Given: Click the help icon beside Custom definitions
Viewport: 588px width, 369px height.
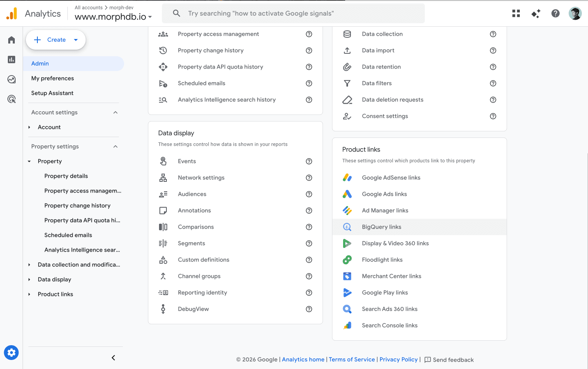Looking at the screenshot, I should coord(309,260).
